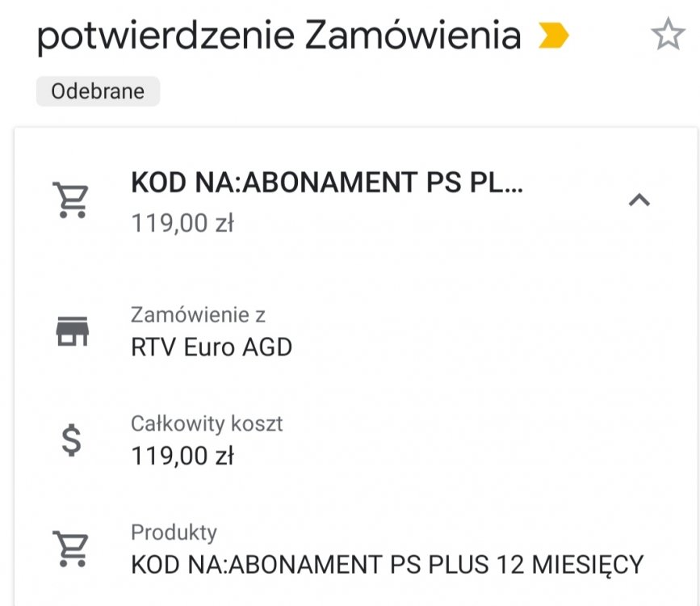Viewport: 700px width, 606px height.
Task: Tap the 119,00 zł price under header title
Action: click(x=182, y=223)
